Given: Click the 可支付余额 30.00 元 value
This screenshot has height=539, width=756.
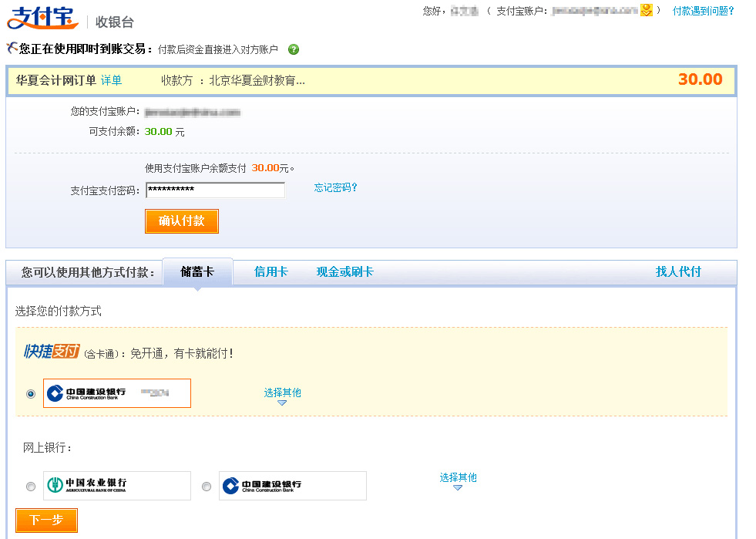Looking at the screenshot, I should coord(164,132).
